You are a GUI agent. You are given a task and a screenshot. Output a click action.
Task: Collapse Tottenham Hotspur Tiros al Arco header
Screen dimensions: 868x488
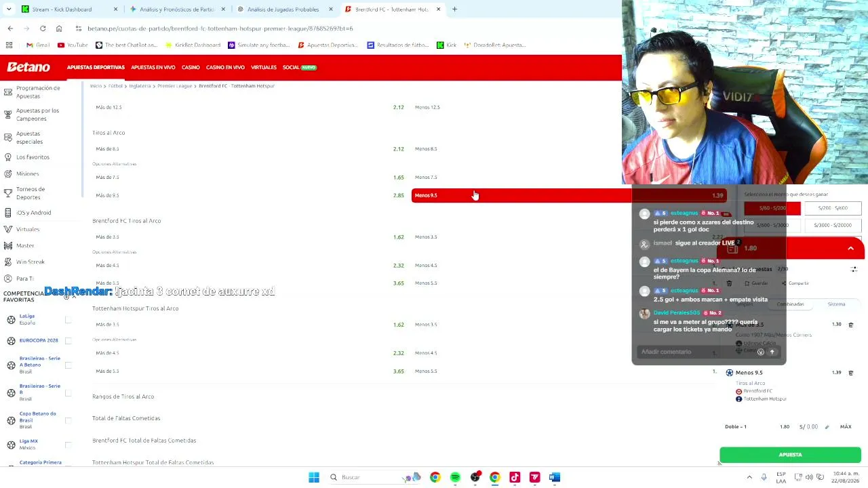point(136,308)
